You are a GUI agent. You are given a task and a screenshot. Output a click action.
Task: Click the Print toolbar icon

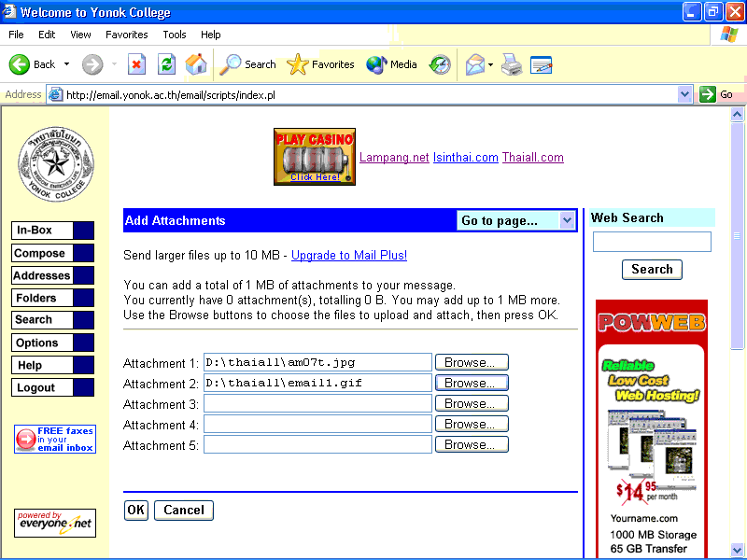(x=511, y=64)
